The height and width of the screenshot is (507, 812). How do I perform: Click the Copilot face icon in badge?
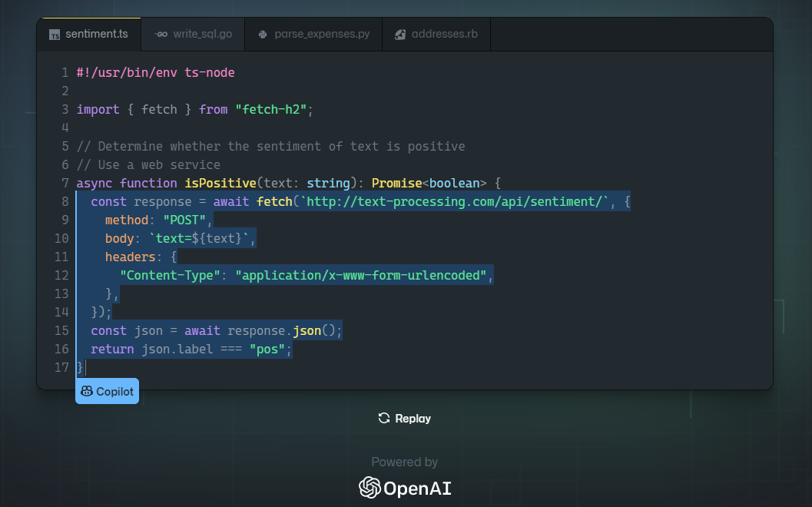tap(87, 391)
